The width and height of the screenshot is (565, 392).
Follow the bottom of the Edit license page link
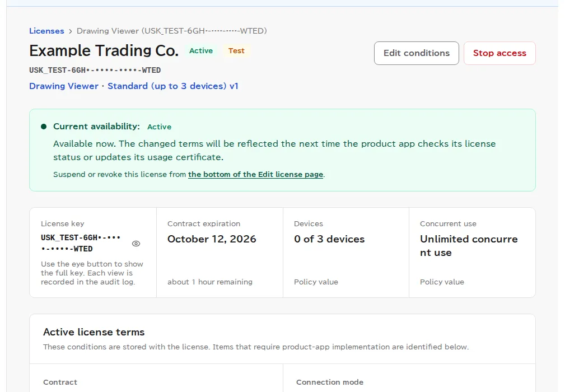(x=255, y=174)
